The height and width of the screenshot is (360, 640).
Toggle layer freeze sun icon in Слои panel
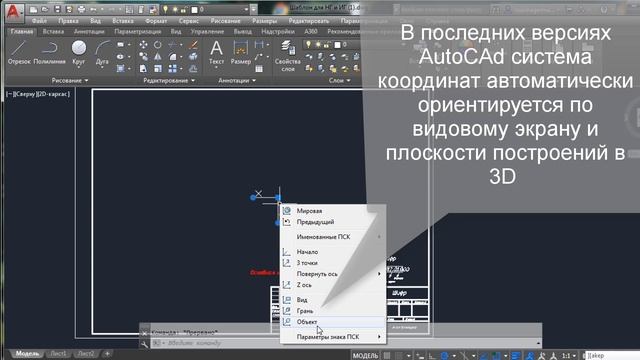click(x=318, y=44)
